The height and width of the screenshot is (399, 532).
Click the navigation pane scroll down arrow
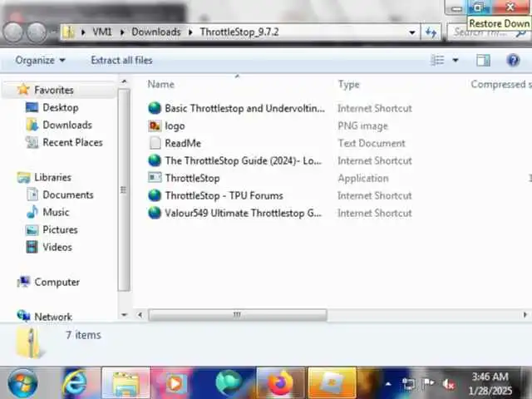coord(124,315)
